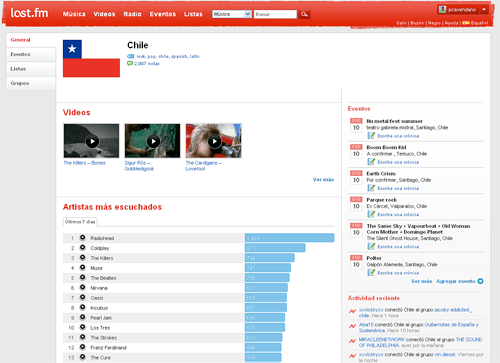
Task: Open the Boom Boom Kid event
Action: tap(386, 147)
